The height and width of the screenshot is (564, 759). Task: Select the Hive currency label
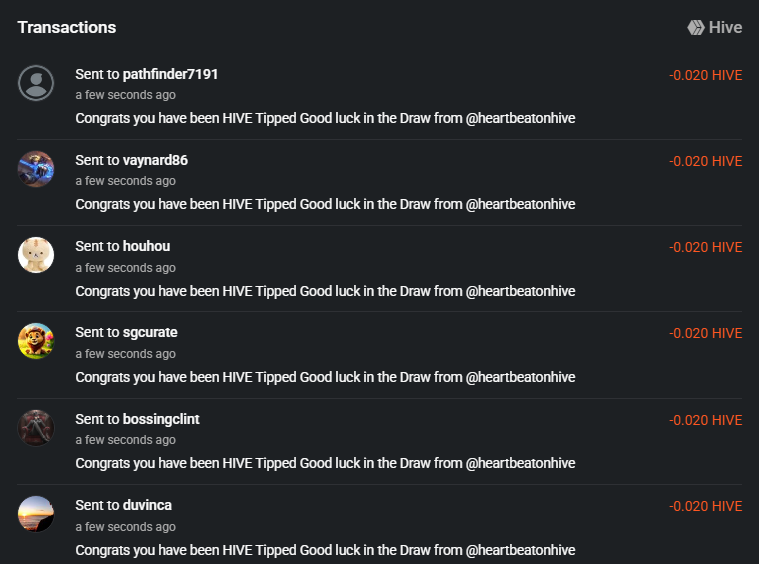(x=725, y=28)
